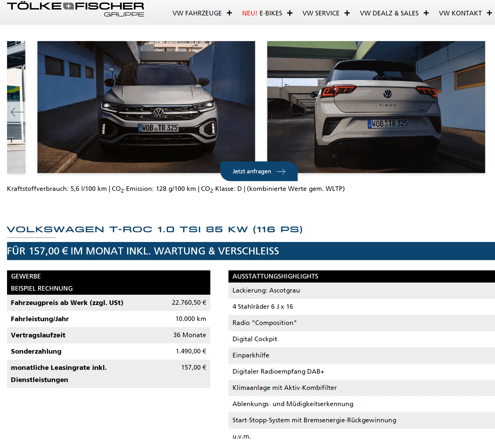Click the monatliche Leasingrate label

click(x=59, y=374)
